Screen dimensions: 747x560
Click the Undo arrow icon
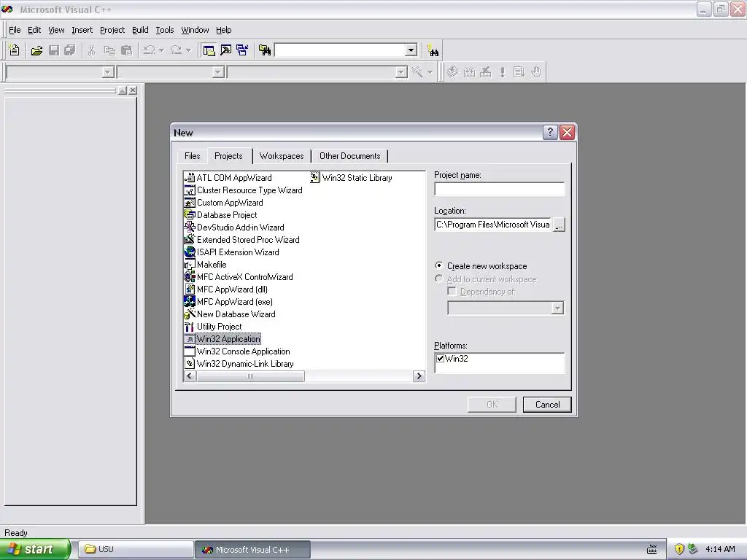tap(149, 50)
